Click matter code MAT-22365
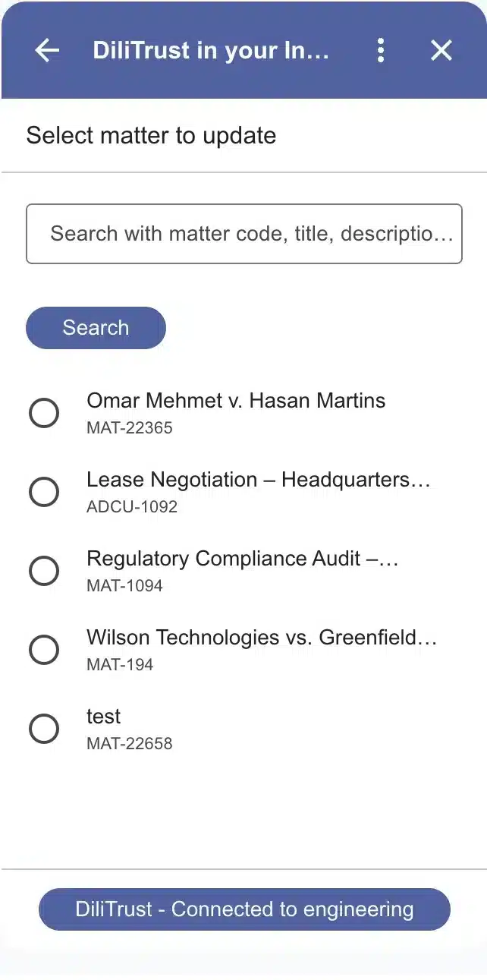487x980 pixels. tap(130, 428)
